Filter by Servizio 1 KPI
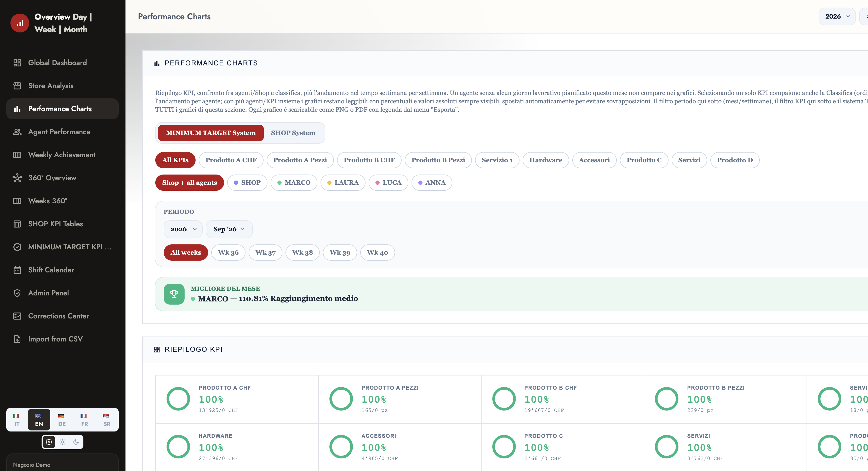The height and width of the screenshot is (471, 868). [497, 160]
